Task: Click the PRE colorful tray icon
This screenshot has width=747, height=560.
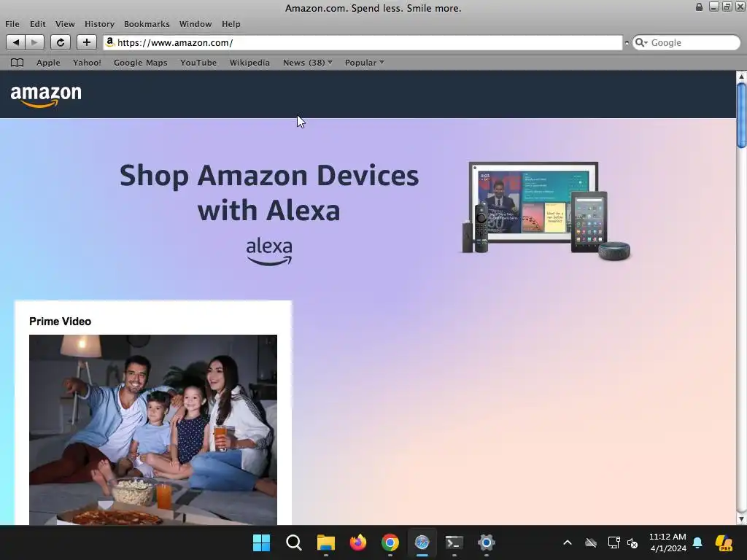Action: [x=724, y=542]
